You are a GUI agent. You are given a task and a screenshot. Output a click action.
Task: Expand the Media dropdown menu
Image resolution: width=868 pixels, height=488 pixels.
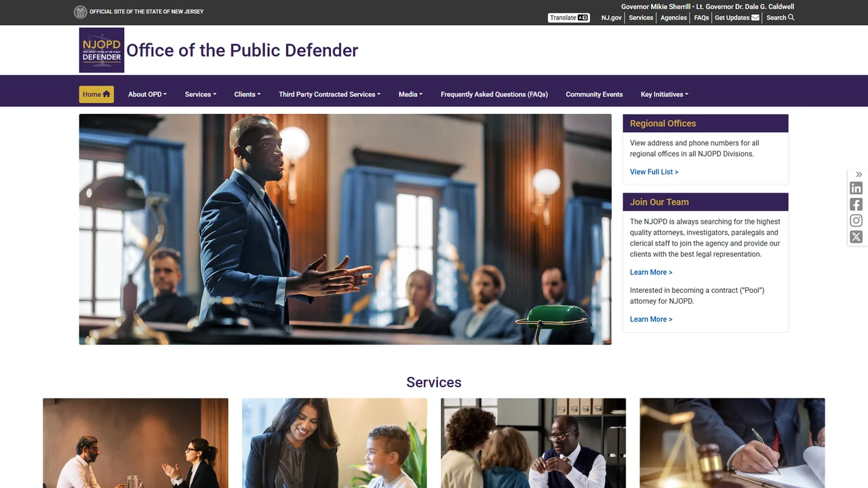[410, 94]
